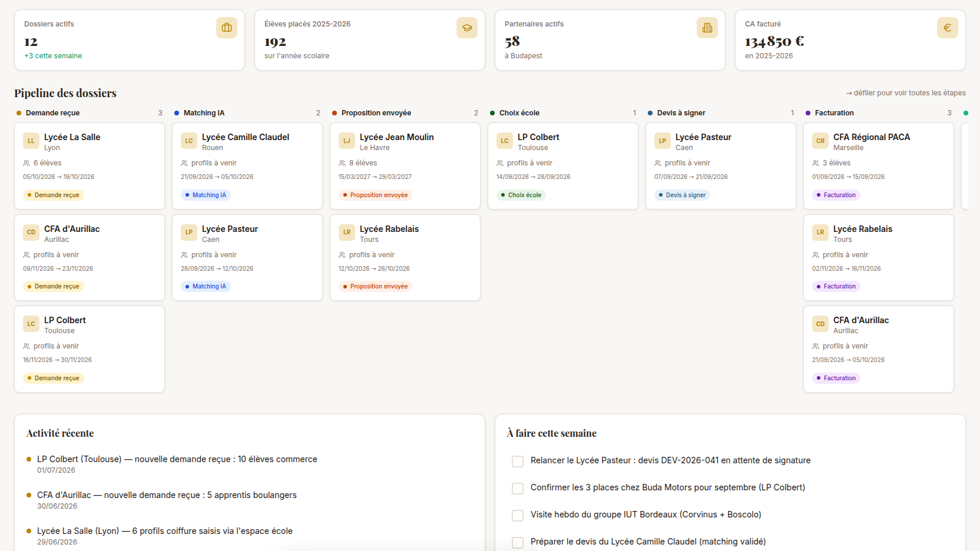Click 'Choix école' badge on LP Colbert card

pos(521,195)
